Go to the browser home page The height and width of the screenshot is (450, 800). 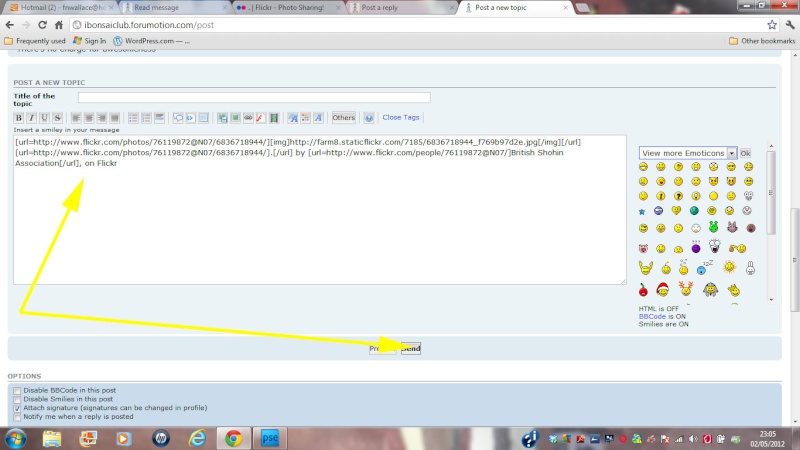click(59, 25)
